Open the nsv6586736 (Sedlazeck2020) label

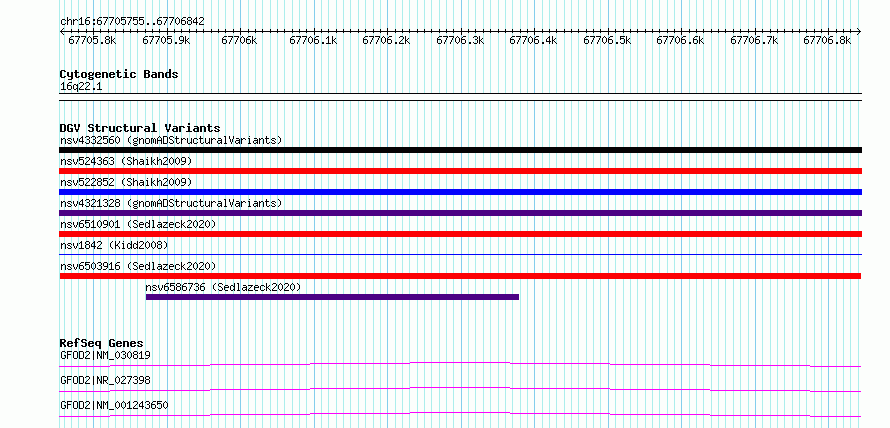(x=223, y=287)
